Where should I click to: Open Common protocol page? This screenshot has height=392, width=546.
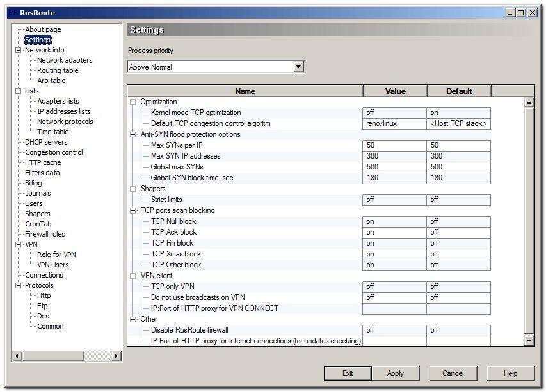(x=50, y=326)
